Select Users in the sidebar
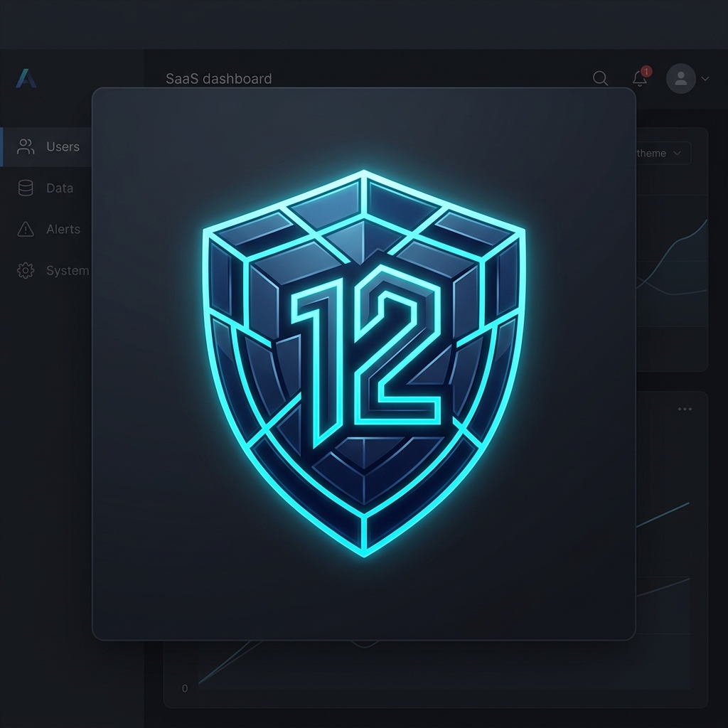 pos(46,146)
